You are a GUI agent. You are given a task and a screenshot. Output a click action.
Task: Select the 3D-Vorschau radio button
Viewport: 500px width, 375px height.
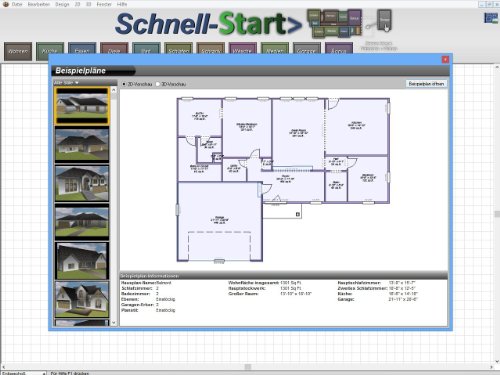point(158,84)
